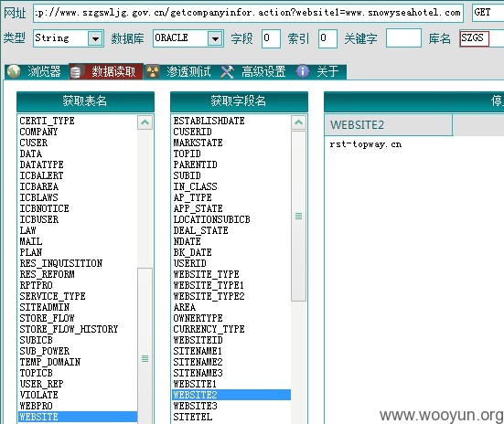Screen dimensions: 504x424
Task: Select table CERTI_TYPE
Action: (x=47, y=121)
